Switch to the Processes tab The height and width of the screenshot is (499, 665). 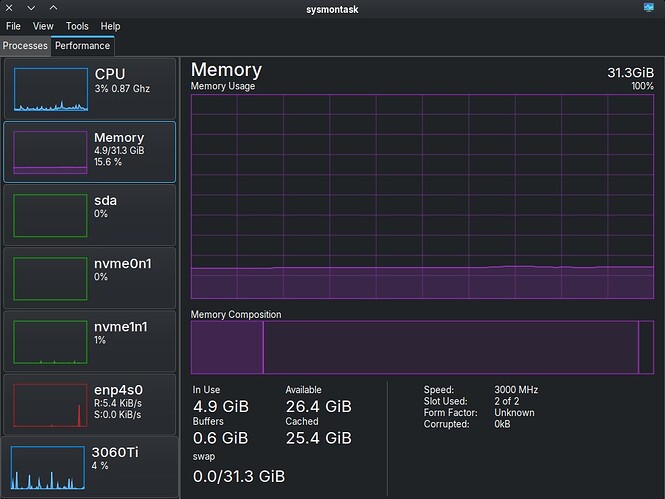25,46
